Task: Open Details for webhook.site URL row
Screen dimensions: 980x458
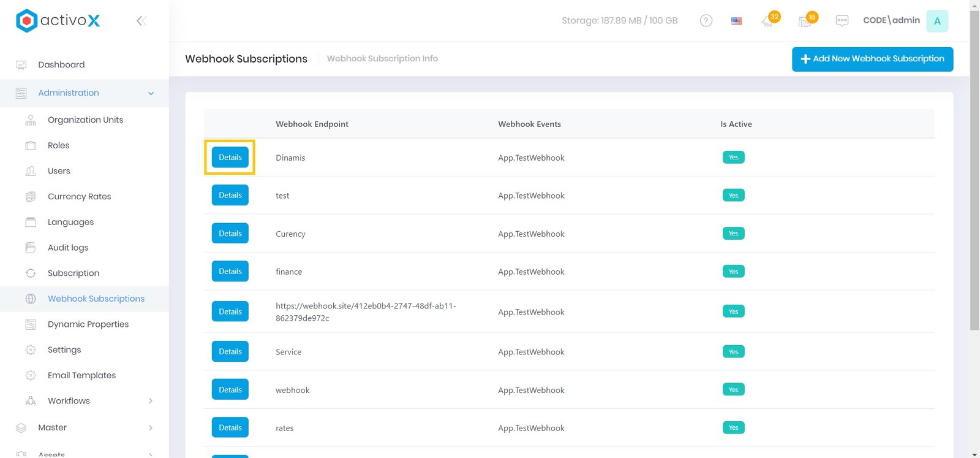Action: coord(230,311)
